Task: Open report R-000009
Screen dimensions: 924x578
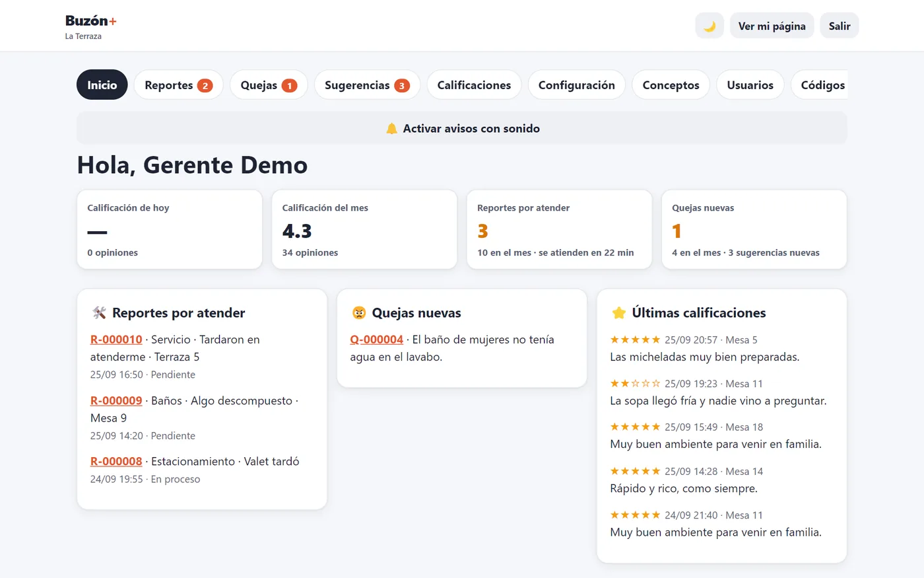Action: (116, 401)
